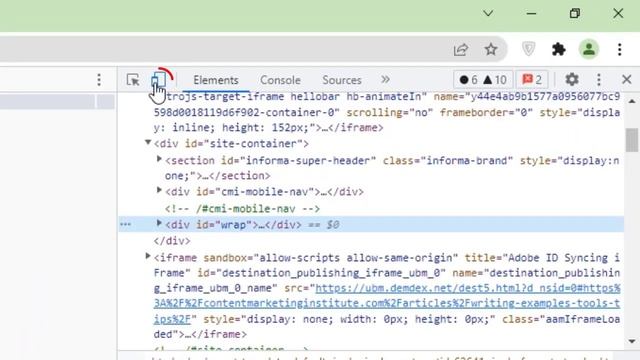Expand the cmi-mobile-nav div node
The width and height of the screenshot is (640, 360).
159,190
